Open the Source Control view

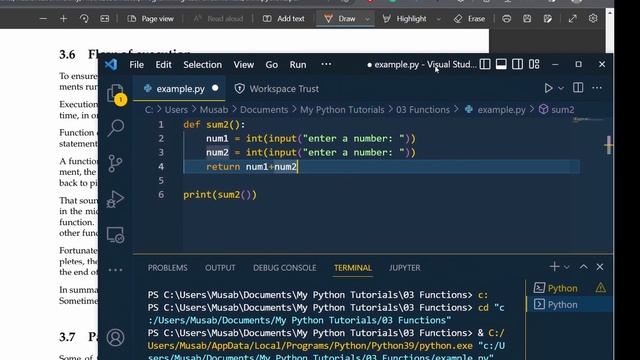(116, 163)
